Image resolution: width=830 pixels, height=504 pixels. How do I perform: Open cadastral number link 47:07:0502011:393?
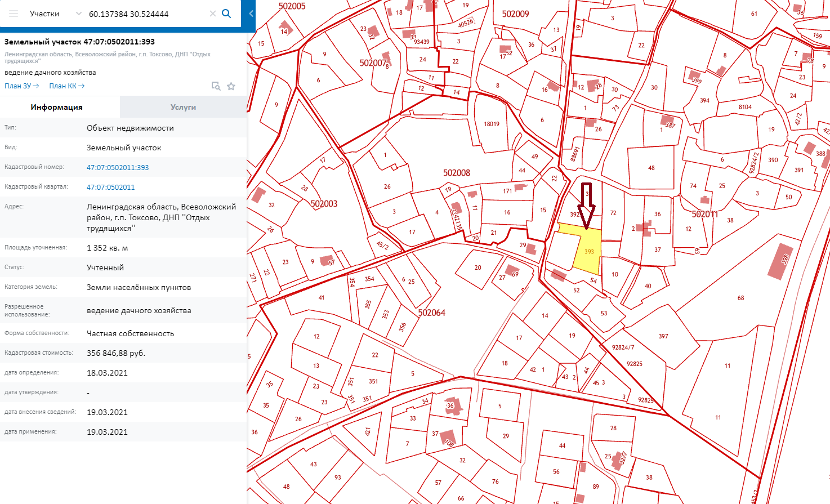coord(118,167)
